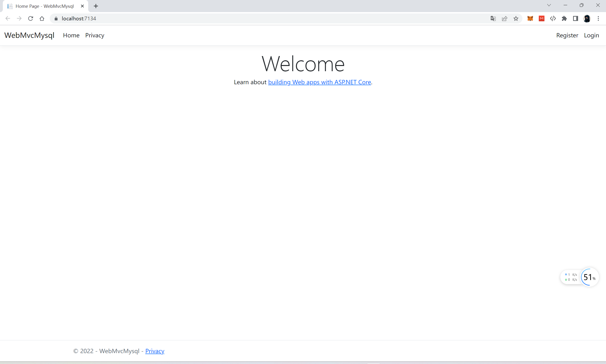
Task: Open the MetaMask fox extension
Action: (530, 18)
